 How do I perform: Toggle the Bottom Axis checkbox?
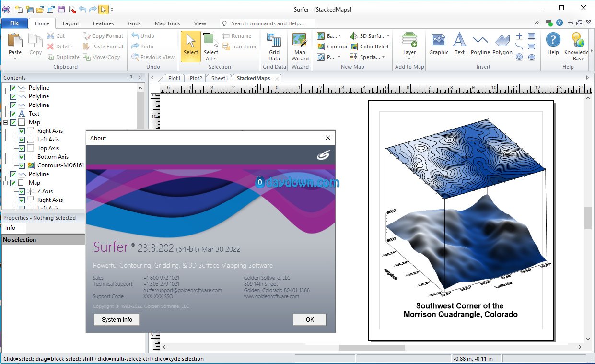pos(22,157)
